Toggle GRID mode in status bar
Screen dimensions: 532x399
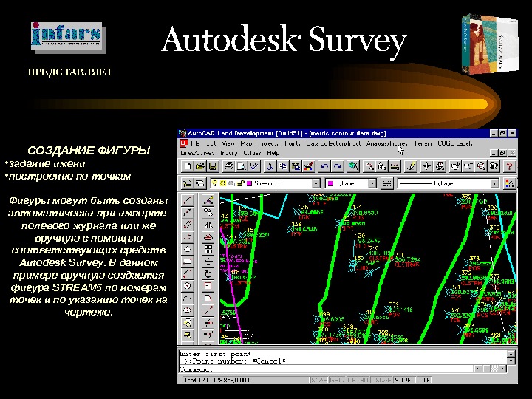point(337,380)
